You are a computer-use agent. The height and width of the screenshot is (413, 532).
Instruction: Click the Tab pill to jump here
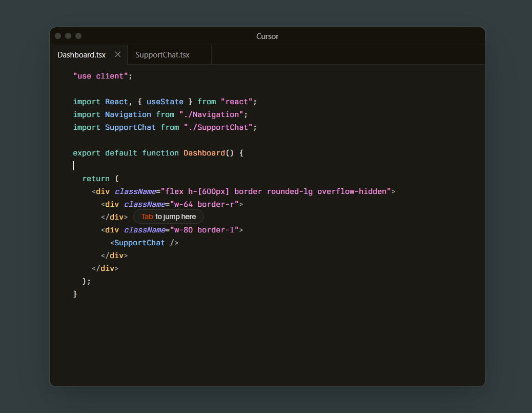click(168, 217)
